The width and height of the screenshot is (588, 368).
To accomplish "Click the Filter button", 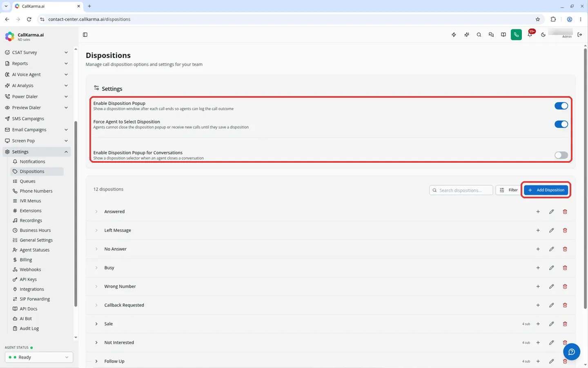I will point(508,190).
